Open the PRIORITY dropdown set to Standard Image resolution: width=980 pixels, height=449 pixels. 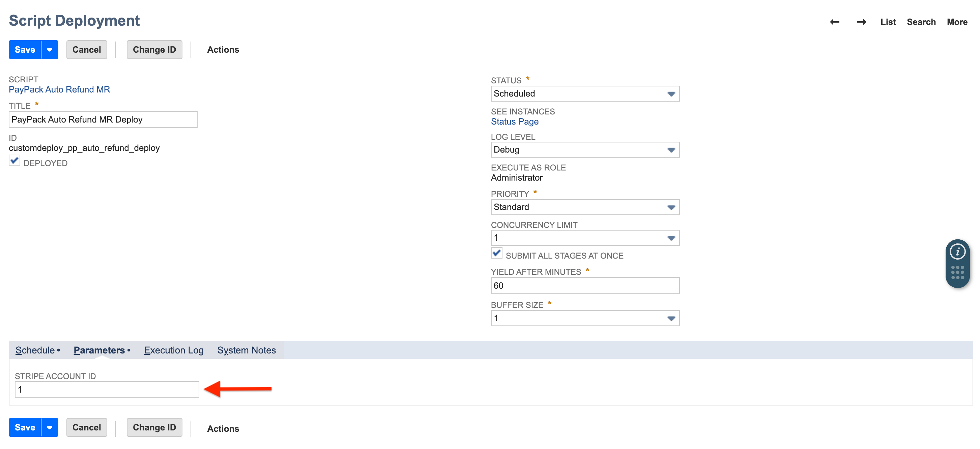tap(671, 207)
